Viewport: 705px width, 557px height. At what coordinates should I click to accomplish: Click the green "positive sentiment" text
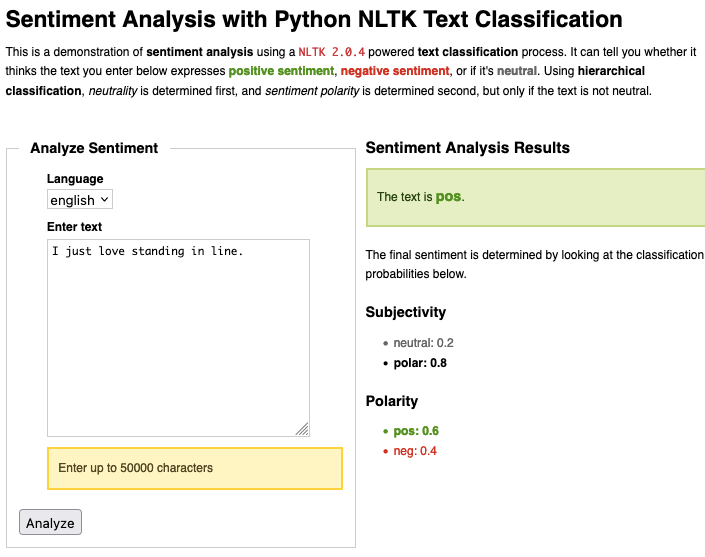(x=281, y=71)
